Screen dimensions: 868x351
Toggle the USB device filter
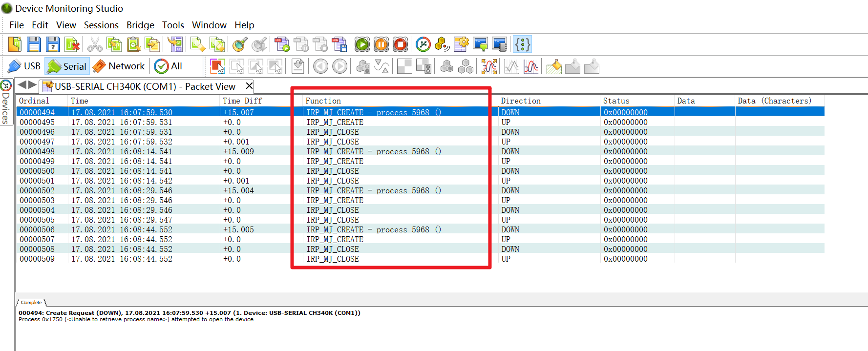pyautogui.click(x=24, y=66)
